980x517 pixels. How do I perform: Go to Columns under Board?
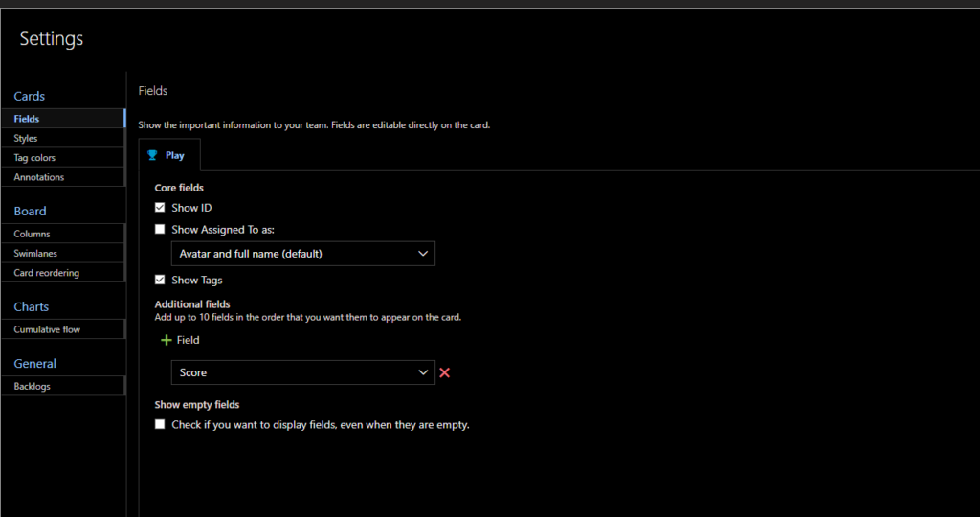point(63,234)
